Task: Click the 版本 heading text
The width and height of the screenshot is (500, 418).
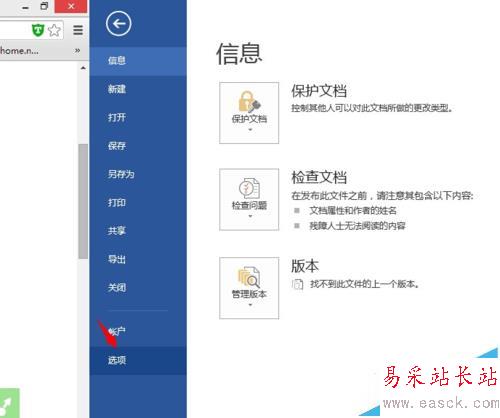Action: [305, 266]
